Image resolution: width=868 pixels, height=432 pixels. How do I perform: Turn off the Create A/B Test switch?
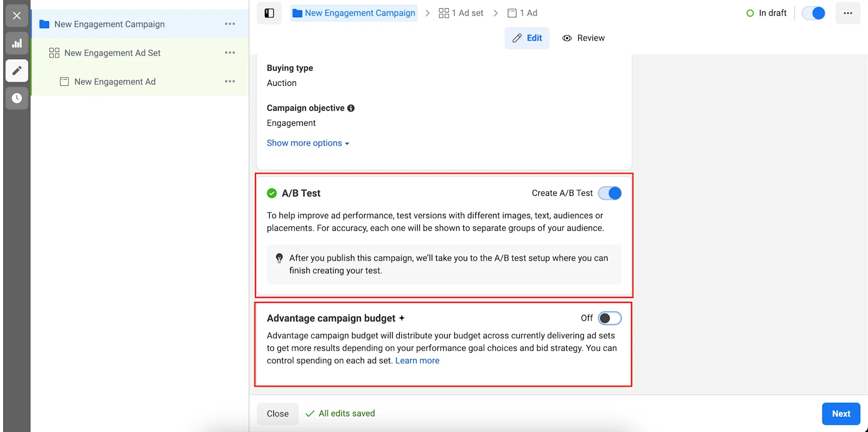click(x=610, y=193)
